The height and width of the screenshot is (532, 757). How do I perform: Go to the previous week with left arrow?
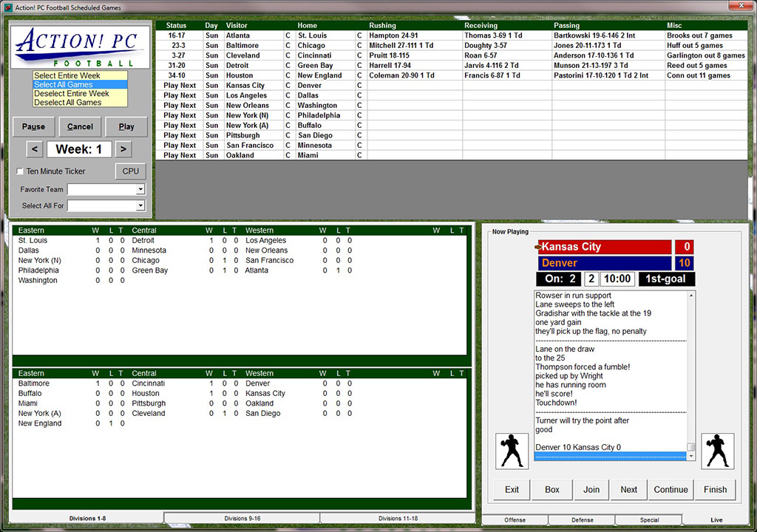(35, 149)
